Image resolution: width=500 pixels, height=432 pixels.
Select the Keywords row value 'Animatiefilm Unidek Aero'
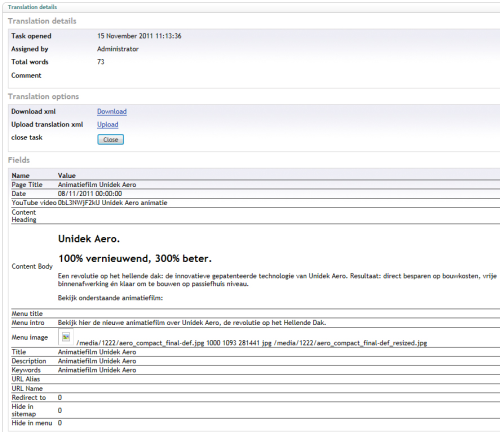97,370
